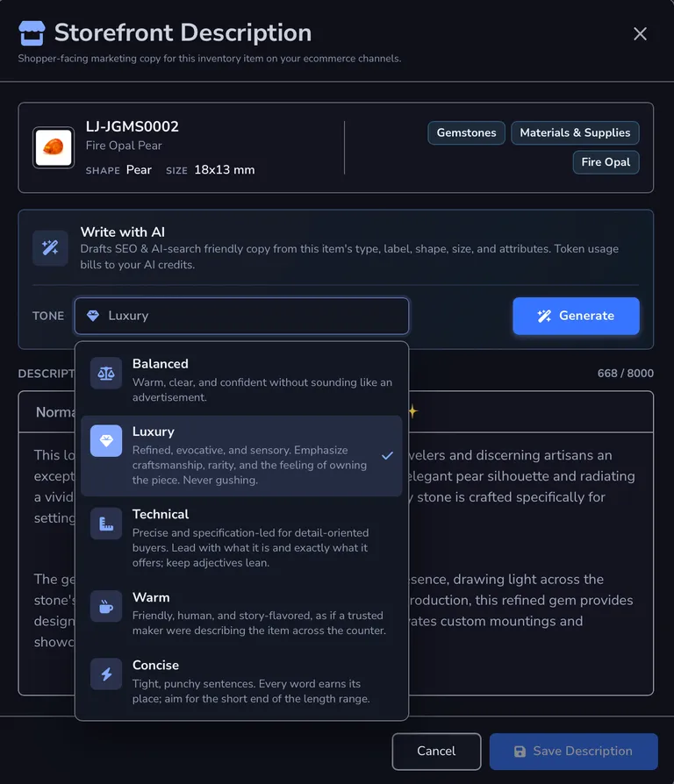The height and width of the screenshot is (784, 674).
Task: Close the Storefront Description dialog
Action: pos(640,34)
